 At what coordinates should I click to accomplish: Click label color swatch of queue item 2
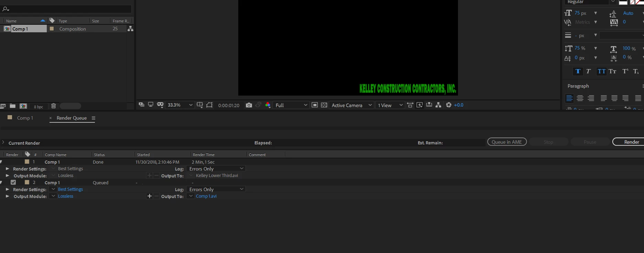tap(27, 183)
